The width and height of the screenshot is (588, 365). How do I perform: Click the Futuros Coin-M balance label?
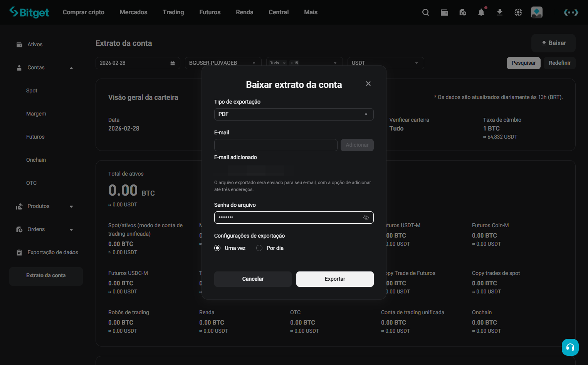pyautogui.click(x=490, y=226)
